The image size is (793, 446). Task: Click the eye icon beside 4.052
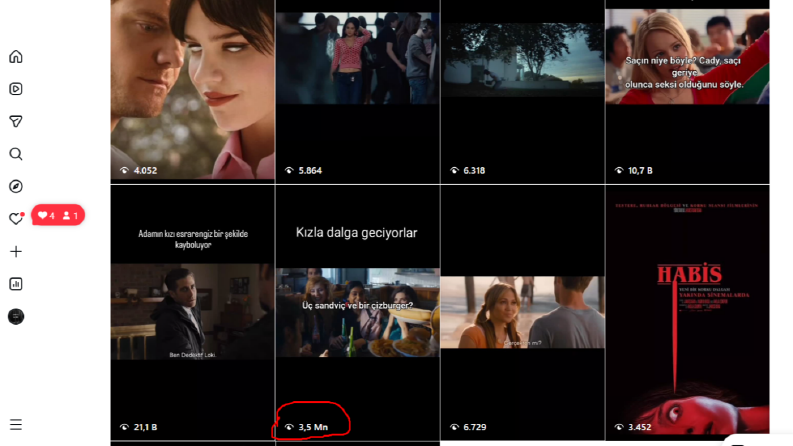124,170
